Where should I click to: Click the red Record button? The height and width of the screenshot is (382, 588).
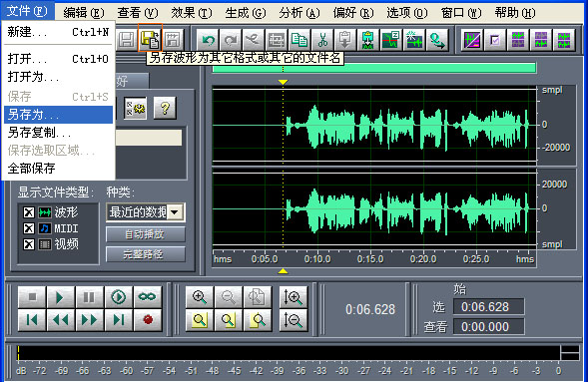pyautogui.click(x=148, y=320)
